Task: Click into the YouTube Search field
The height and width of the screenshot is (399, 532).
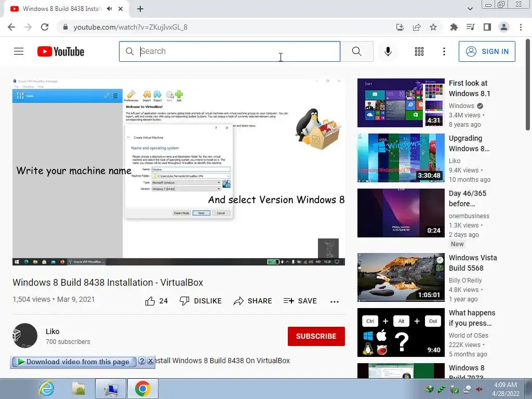Action: coord(230,51)
